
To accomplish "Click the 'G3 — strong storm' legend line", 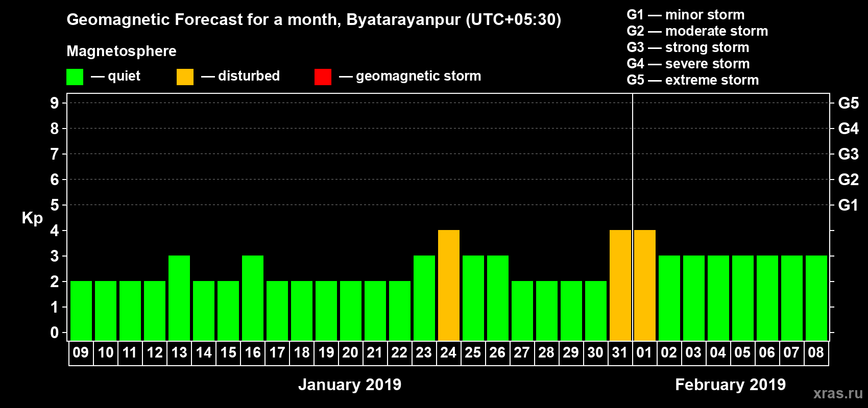I will (x=688, y=47).
